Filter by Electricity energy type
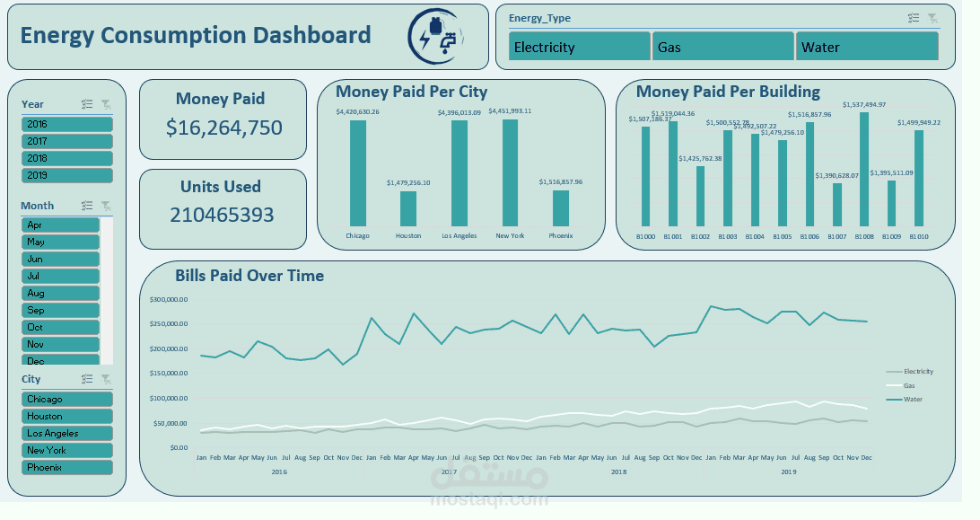 tap(580, 47)
